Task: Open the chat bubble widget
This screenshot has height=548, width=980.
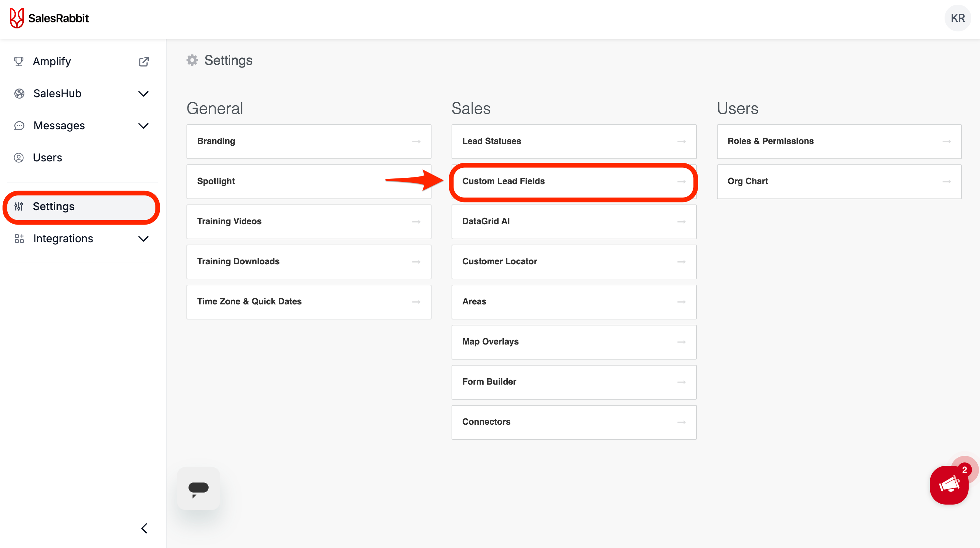Action: click(x=198, y=488)
